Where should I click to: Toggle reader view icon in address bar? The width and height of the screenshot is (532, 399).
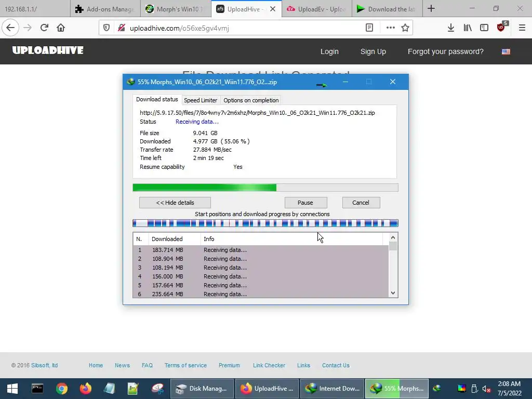pyautogui.click(x=369, y=28)
